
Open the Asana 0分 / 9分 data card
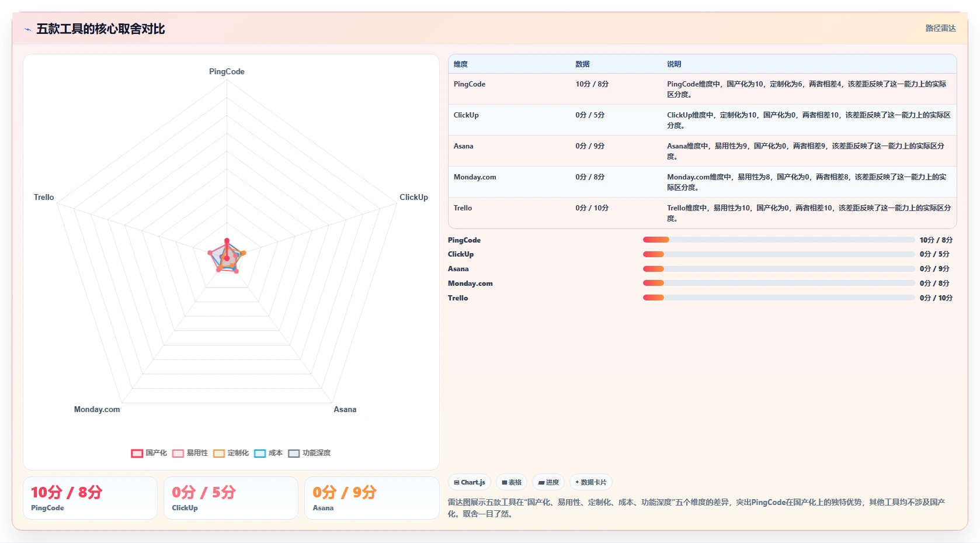point(371,498)
